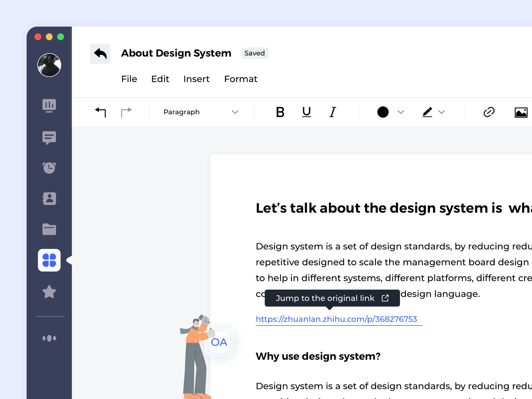This screenshot has width=532, height=399.
Task: Expand the highlighter pen dropdown chevron
Action: tap(442, 112)
